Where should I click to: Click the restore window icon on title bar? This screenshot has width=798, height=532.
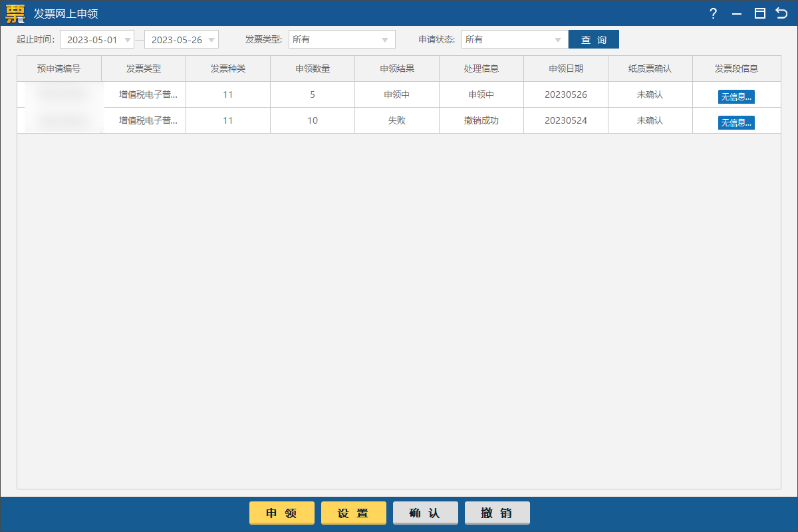pos(759,13)
